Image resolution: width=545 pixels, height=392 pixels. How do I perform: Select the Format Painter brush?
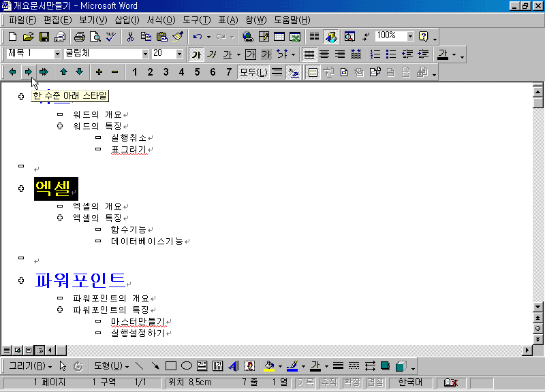pyautogui.click(x=178, y=37)
